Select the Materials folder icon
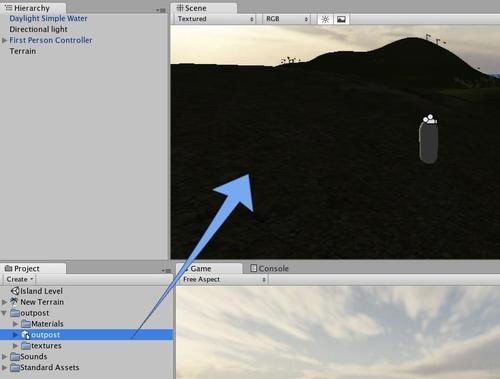 pos(26,324)
